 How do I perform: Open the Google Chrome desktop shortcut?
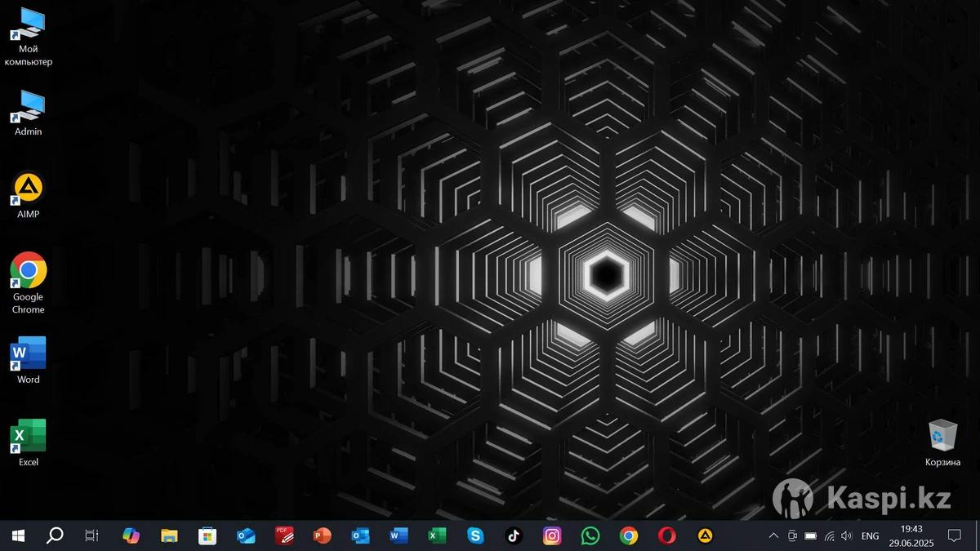point(29,283)
